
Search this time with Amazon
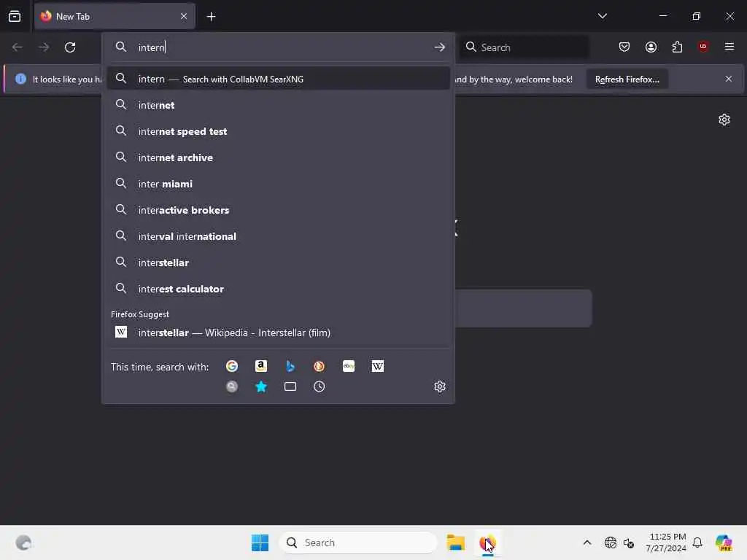[260, 366]
